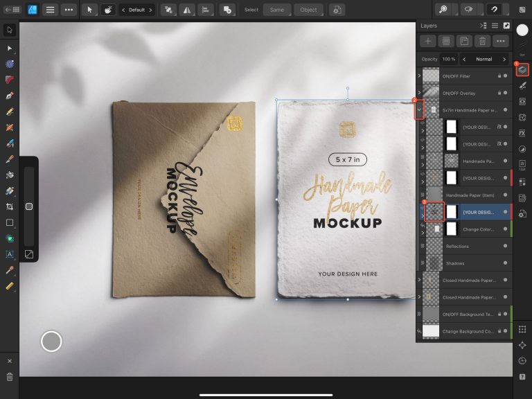
Task: Expand the Change Color... layer
Action: point(423,233)
